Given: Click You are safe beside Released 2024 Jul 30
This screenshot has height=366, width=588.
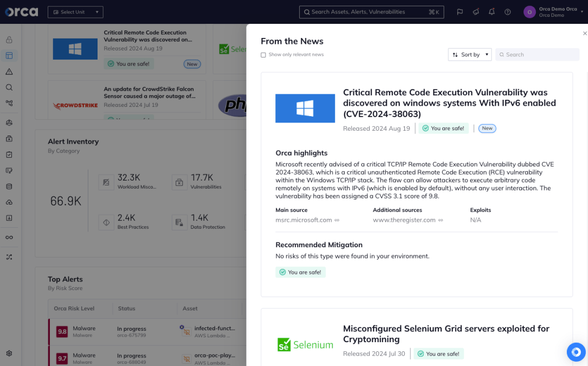Looking at the screenshot, I should coord(439,354).
